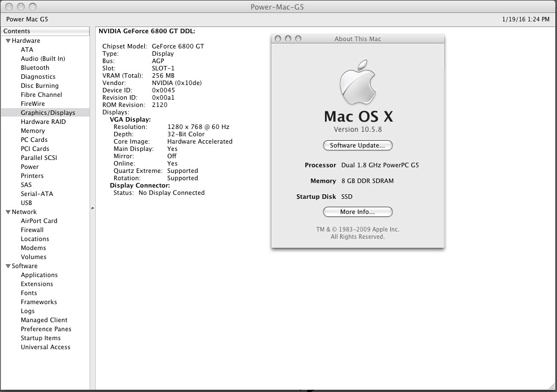Collapse the Hardware section triangle
The width and height of the screenshot is (557, 392).
pyautogui.click(x=8, y=41)
